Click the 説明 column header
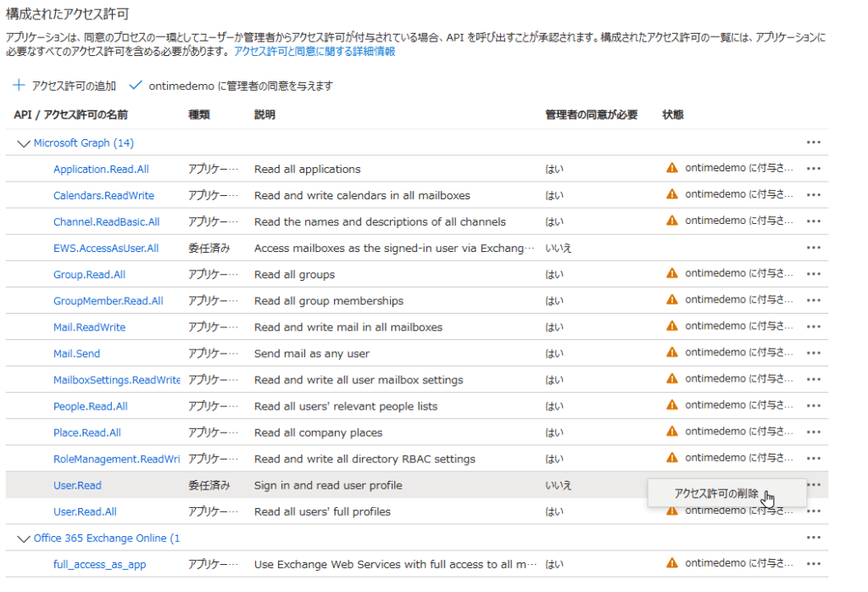 click(x=264, y=114)
